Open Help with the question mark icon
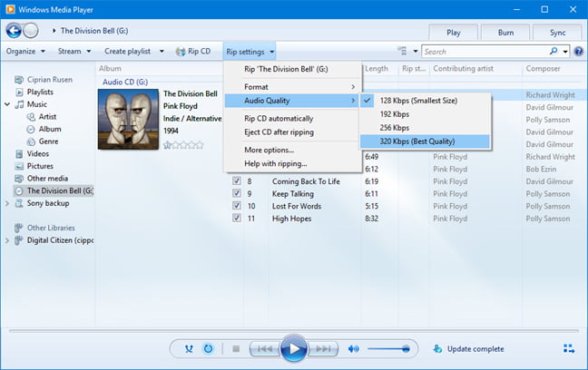Image resolution: width=588 pixels, height=370 pixels. [x=579, y=51]
